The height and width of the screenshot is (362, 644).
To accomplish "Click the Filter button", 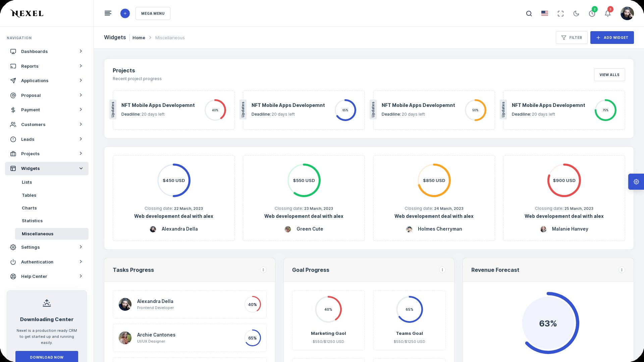I will point(571,38).
